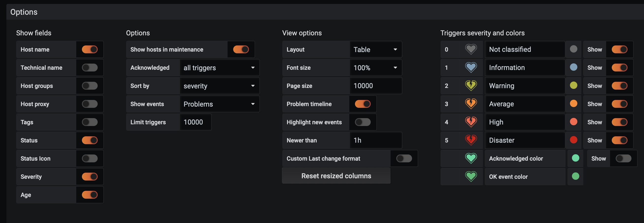Screen dimensions: 644x223
Task: Edit the Warning severity name field
Action: click(x=525, y=86)
